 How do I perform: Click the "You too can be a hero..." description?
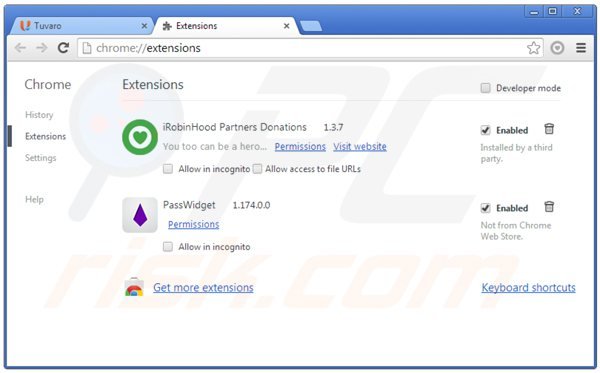215,147
